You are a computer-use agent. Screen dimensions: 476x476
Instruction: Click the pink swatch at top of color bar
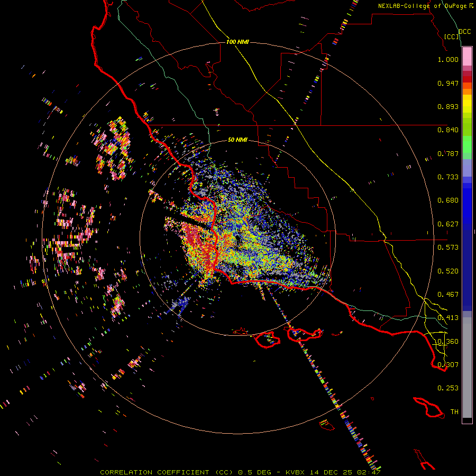467,57
